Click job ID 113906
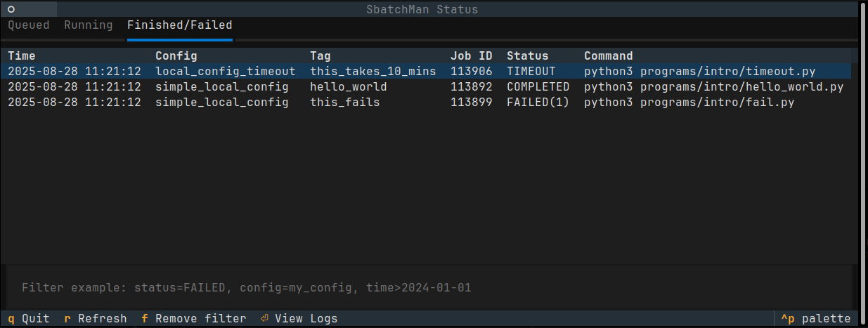The image size is (868, 328). pos(472,72)
